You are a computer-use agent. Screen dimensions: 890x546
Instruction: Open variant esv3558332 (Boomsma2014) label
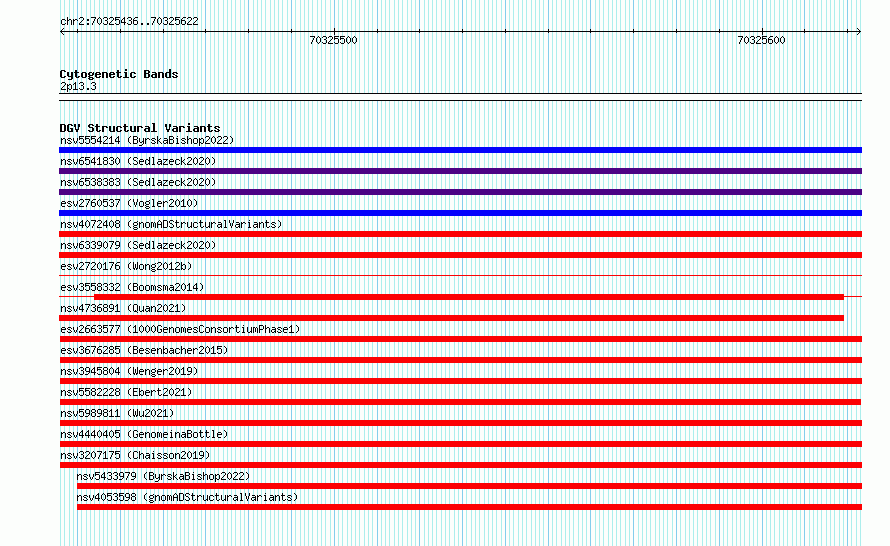[132, 287]
